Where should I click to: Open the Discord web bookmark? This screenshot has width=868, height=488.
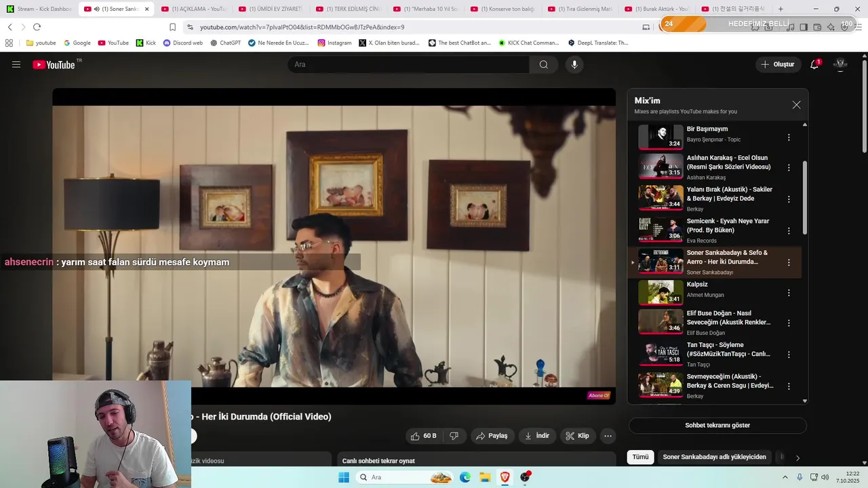point(183,43)
